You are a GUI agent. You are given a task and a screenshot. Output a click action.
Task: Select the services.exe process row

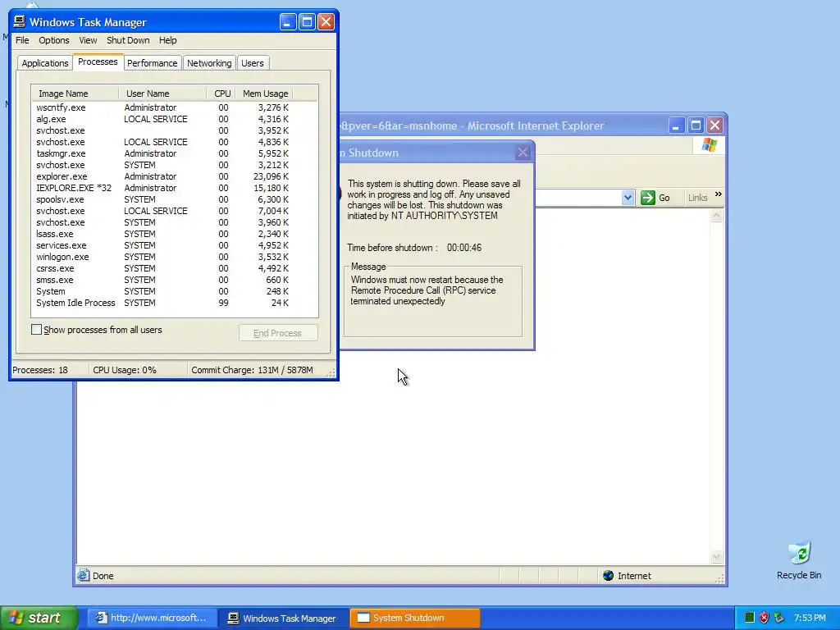coord(175,245)
